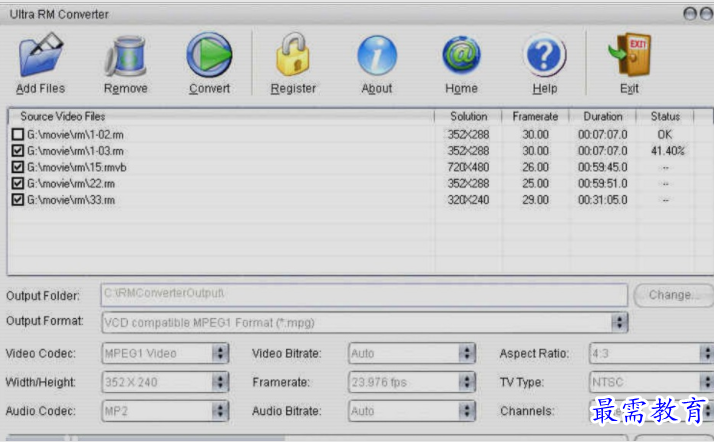Click the Status column header

[665, 117]
